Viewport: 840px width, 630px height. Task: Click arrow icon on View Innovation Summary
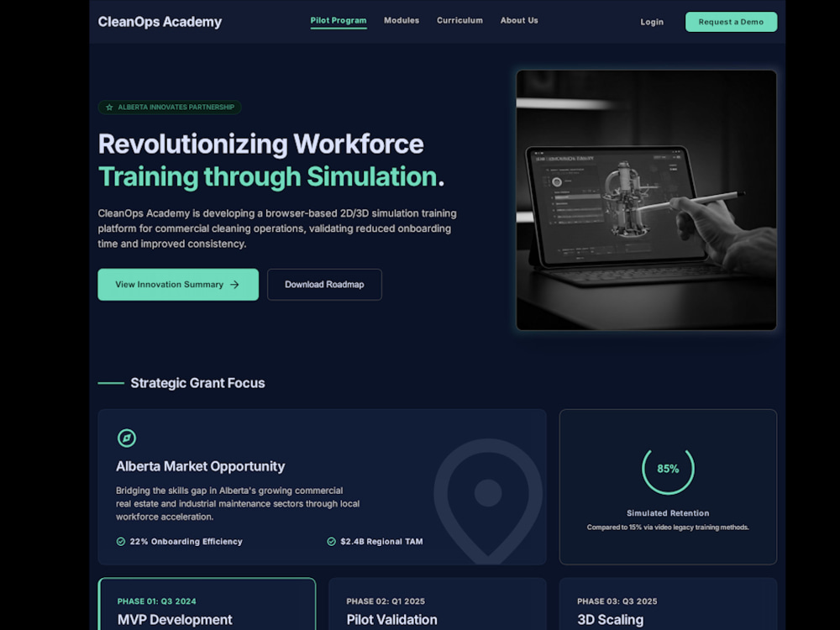click(x=234, y=285)
